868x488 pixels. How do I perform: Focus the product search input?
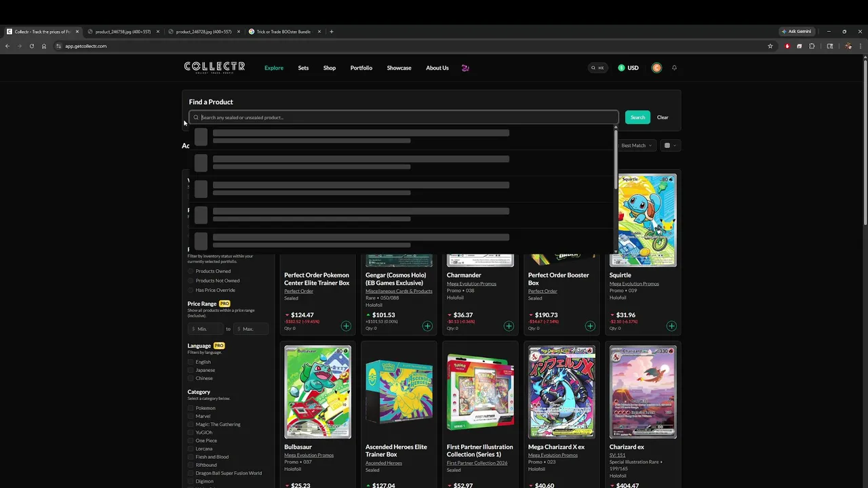[x=403, y=117]
